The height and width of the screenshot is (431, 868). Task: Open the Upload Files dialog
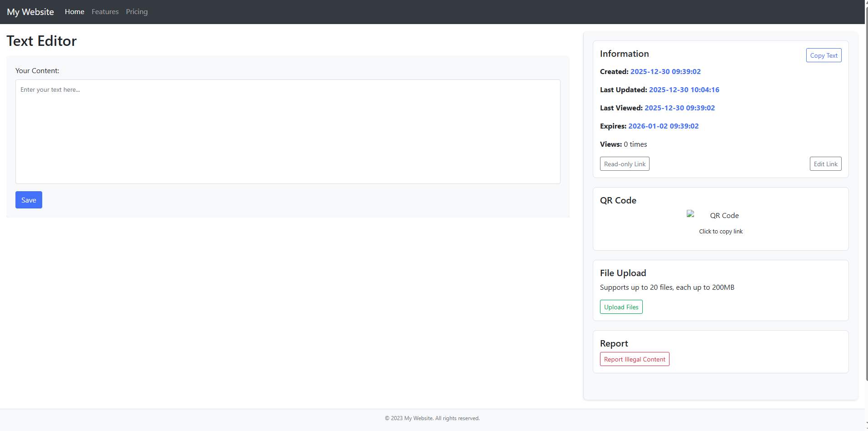coord(621,307)
